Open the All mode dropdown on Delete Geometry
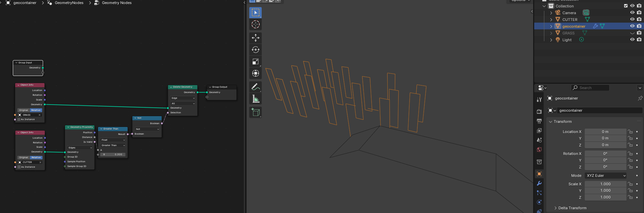Screen dimensions: 644x213 pos(183,104)
